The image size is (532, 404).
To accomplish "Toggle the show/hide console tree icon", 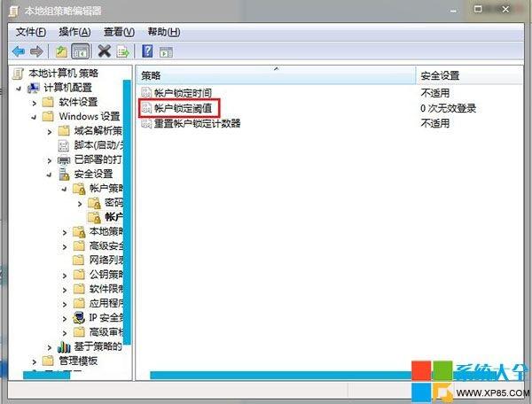I will tap(81, 51).
